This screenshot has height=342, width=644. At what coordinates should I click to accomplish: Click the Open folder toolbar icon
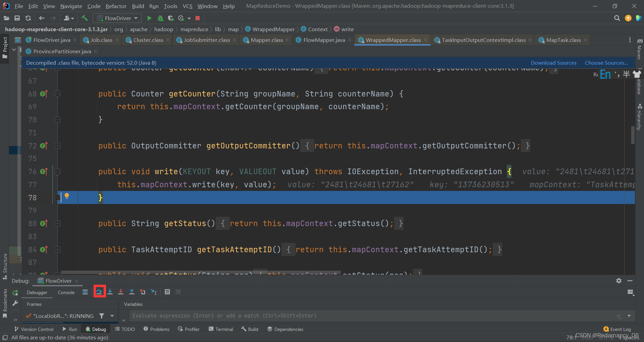[x=6, y=18]
